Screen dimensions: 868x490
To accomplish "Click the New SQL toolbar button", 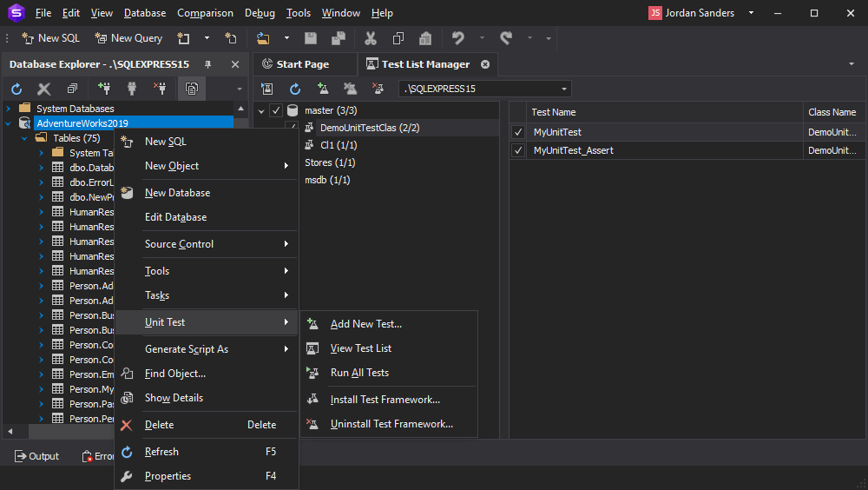I will (50, 38).
